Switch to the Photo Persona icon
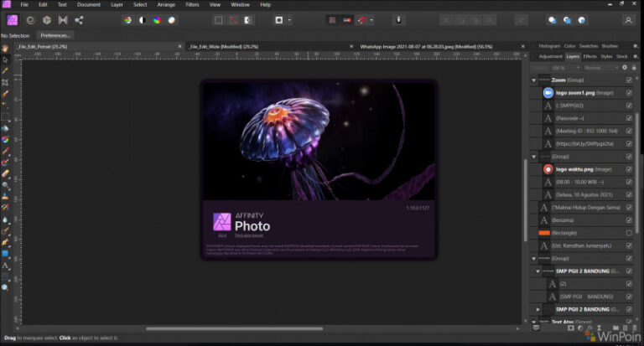 click(x=13, y=20)
